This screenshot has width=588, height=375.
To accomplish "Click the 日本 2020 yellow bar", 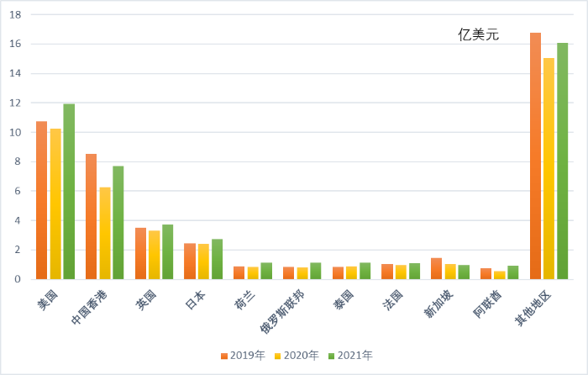I will (203, 261).
